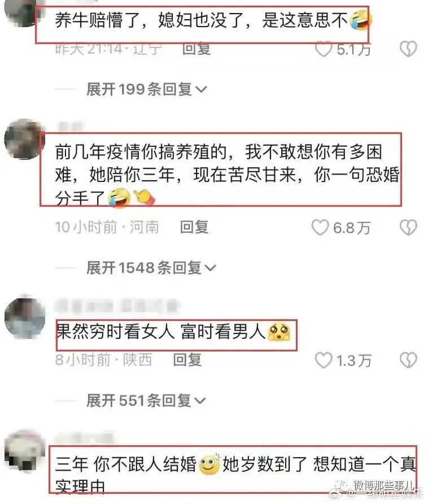Open avatar of the bottom commenter

click(x=25, y=451)
